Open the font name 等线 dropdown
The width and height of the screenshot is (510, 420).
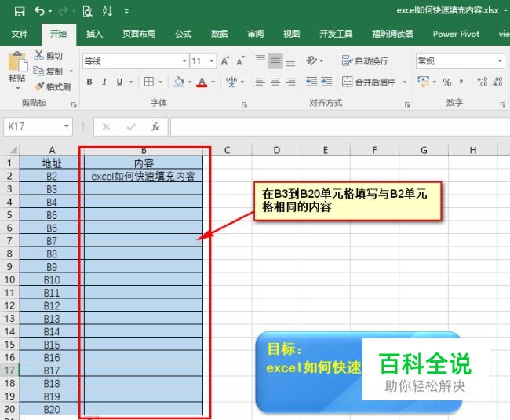coord(184,61)
